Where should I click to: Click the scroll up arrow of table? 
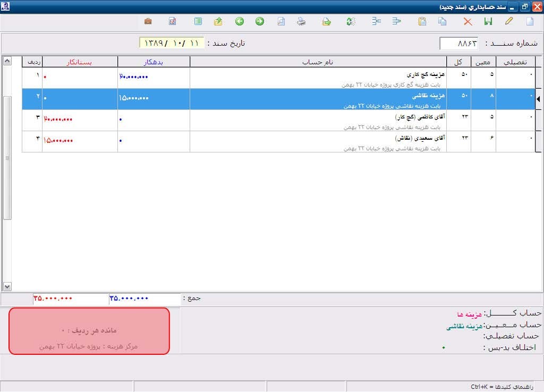tap(7, 61)
